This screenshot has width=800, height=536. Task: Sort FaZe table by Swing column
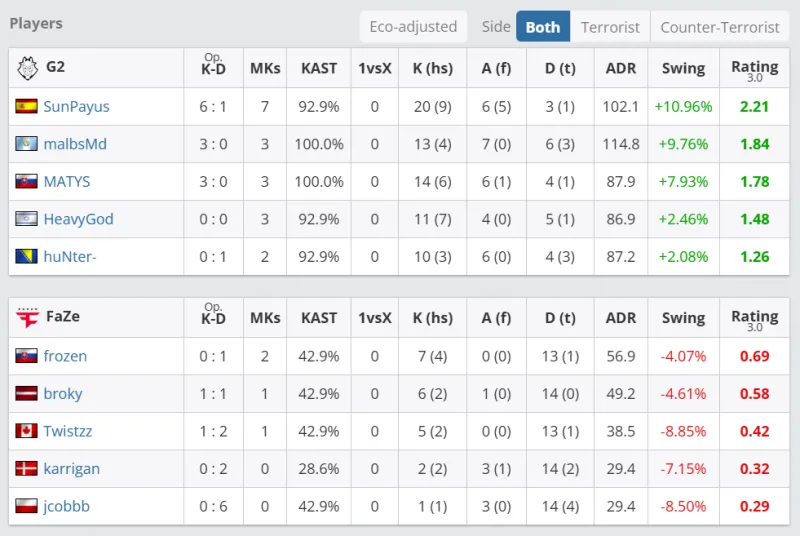(x=683, y=318)
